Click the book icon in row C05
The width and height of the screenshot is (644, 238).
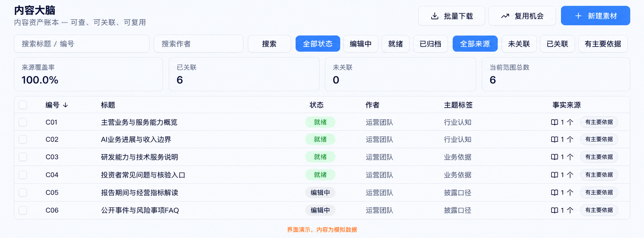554,192
